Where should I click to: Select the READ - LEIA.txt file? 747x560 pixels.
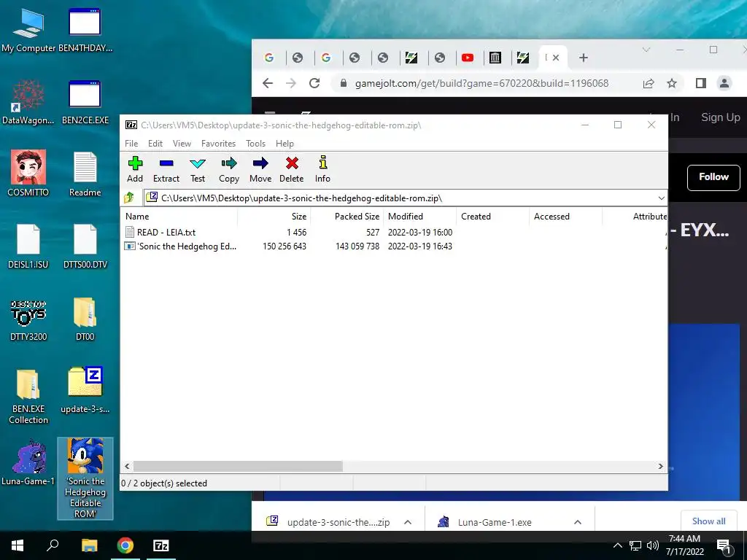tap(166, 233)
